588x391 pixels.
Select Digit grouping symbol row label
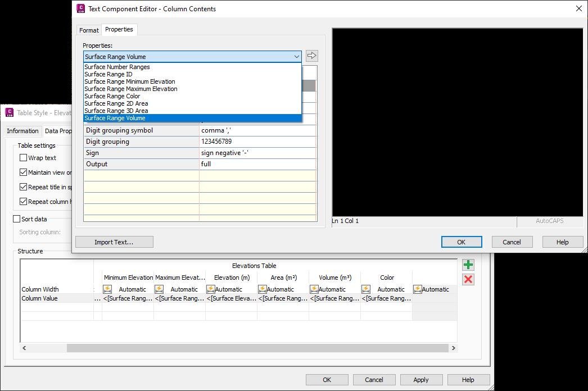tap(141, 130)
